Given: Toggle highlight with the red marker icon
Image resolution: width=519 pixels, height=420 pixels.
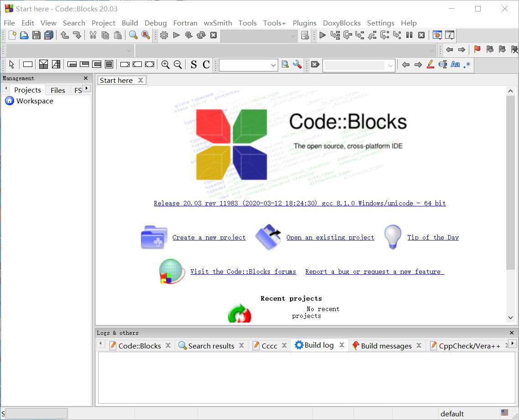Looking at the screenshot, I should click(430, 65).
